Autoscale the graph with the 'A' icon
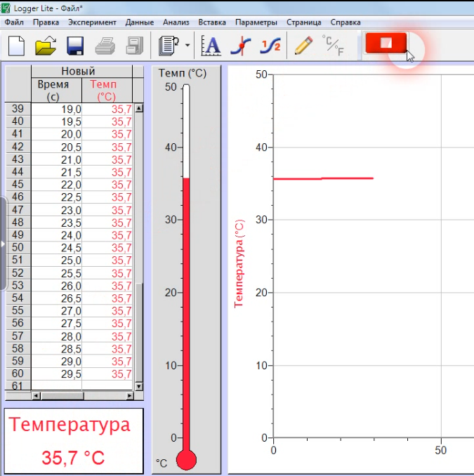The height and width of the screenshot is (476, 474). pos(211,46)
